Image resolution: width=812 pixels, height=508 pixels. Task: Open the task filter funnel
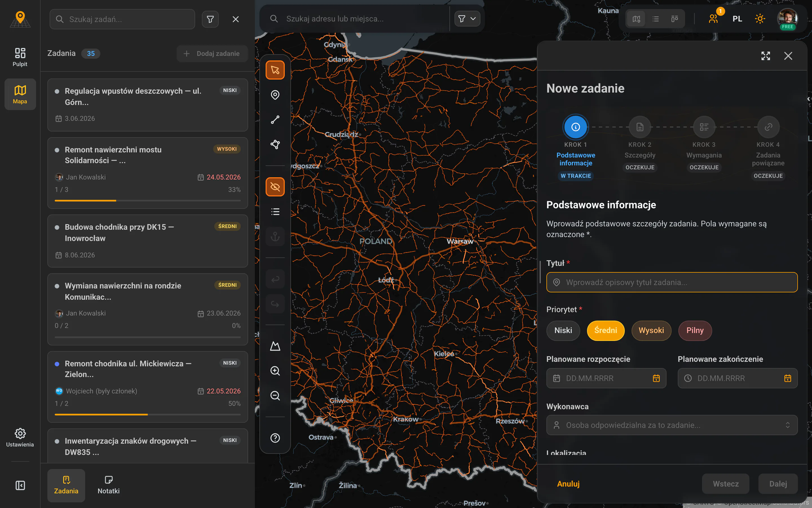(210, 19)
